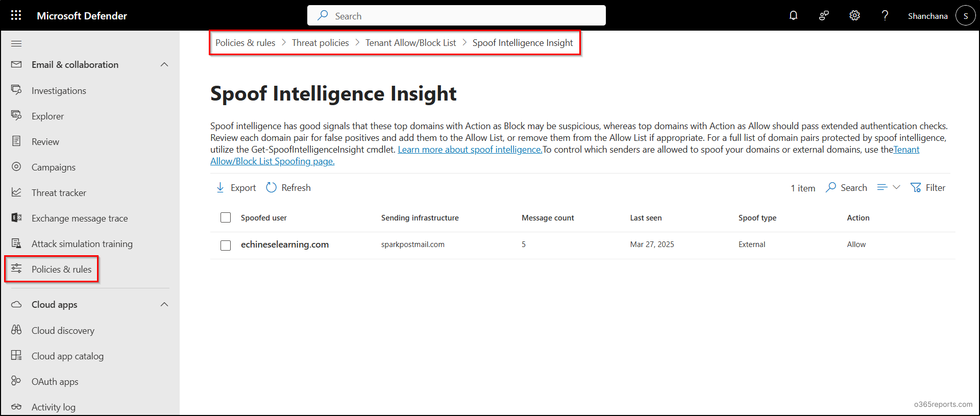Click the help question mark icon
This screenshot has height=416, width=980.
[x=885, y=15]
